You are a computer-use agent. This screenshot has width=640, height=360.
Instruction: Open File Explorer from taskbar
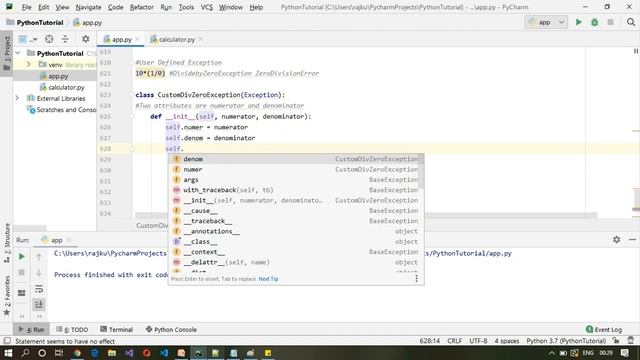(112, 353)
